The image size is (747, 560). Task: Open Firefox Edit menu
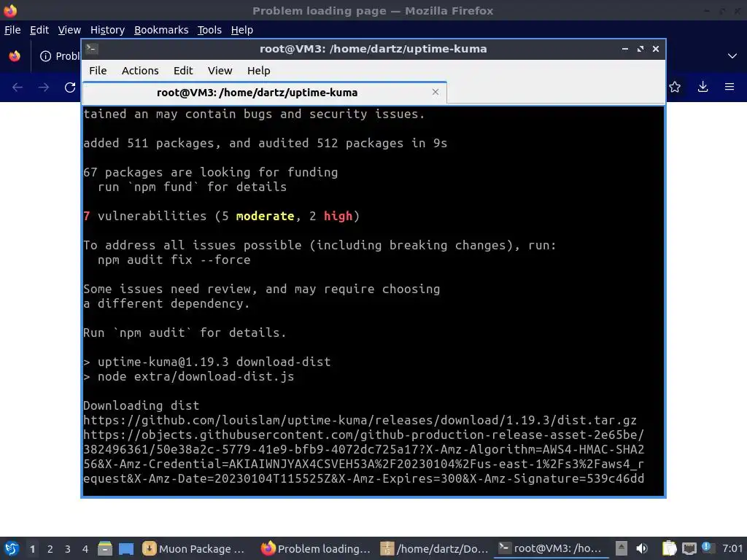[39, 30]
